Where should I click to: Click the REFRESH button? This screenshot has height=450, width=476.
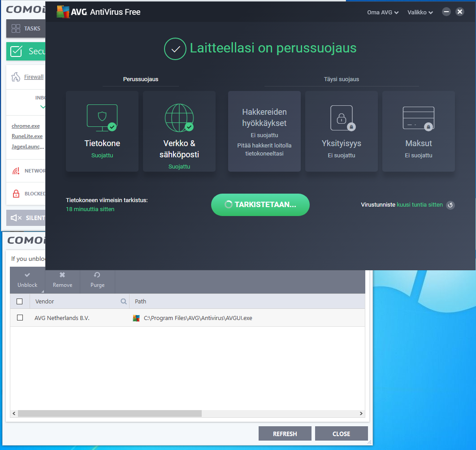[285, 433]
